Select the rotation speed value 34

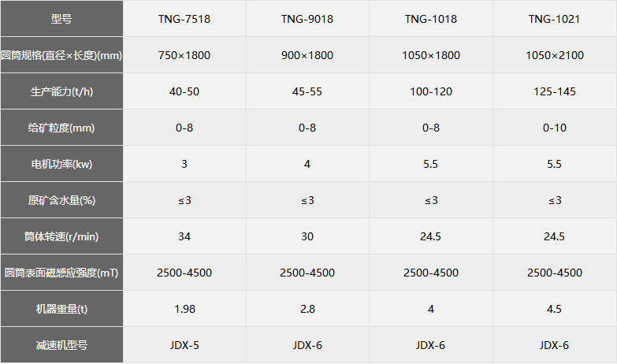pos(184,236)
